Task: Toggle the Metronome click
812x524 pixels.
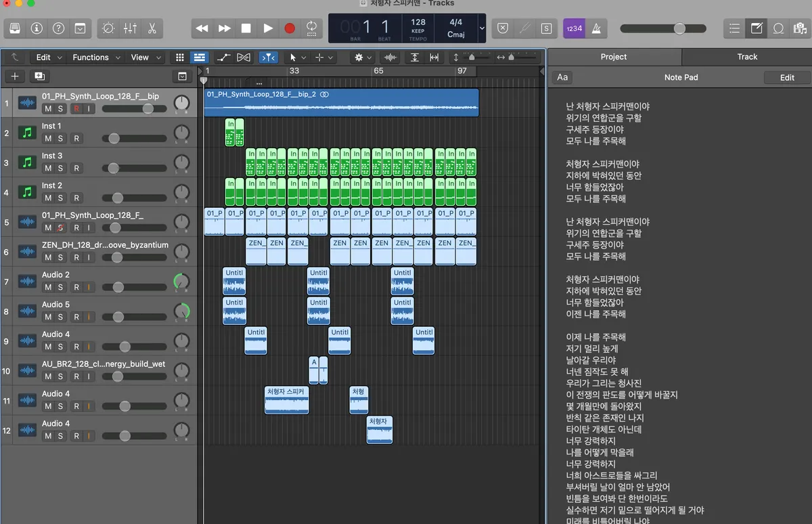Action: point(597,28)
